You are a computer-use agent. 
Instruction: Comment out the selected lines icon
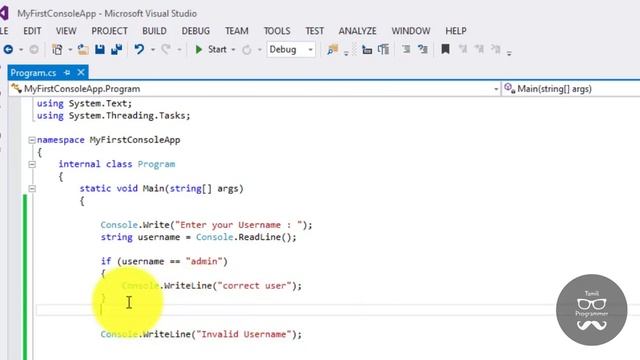pyautogui.click(x=406, y=50)
